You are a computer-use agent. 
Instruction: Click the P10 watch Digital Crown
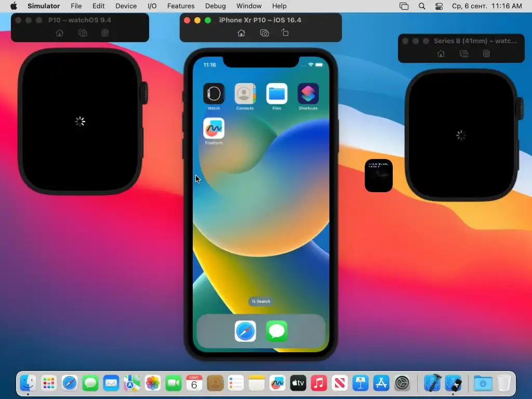pos(144,92)
